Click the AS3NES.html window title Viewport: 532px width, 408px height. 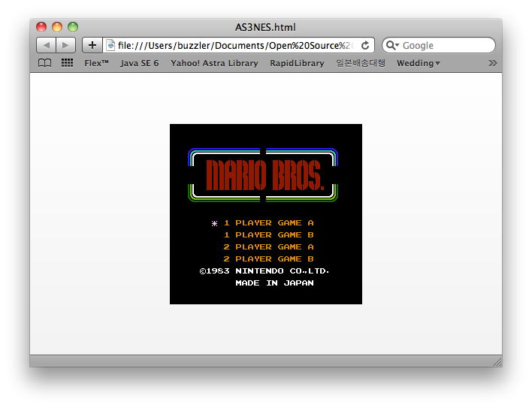tap(266, 27)
